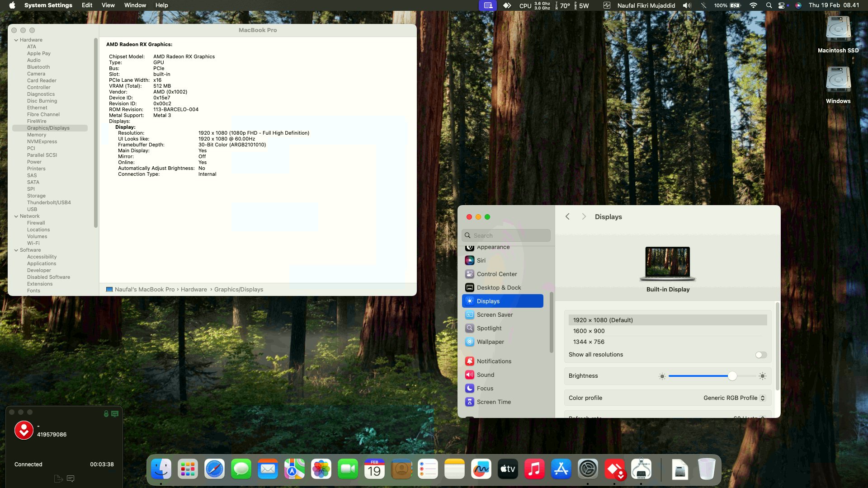Open Screen Saver settings pane

pos(503,314)
